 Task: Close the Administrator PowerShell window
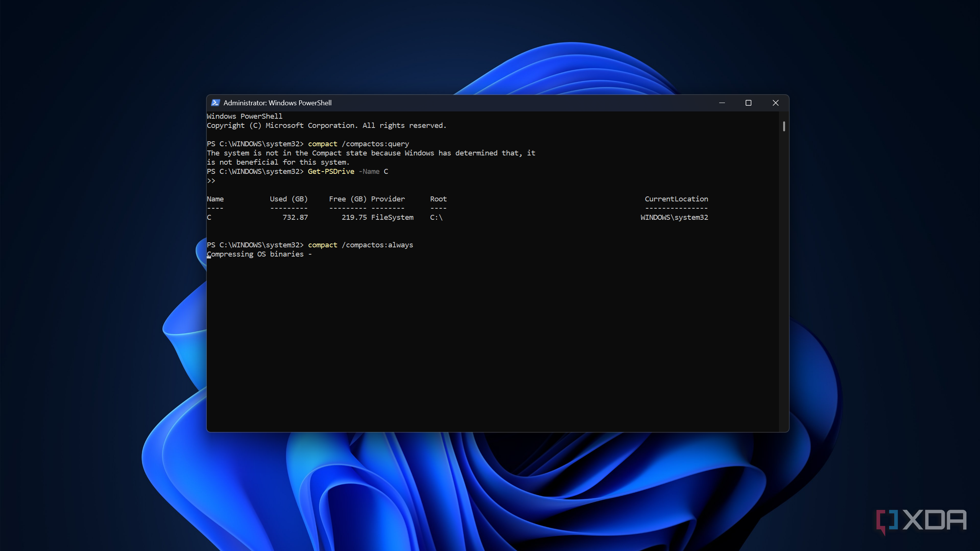(775, 103)
